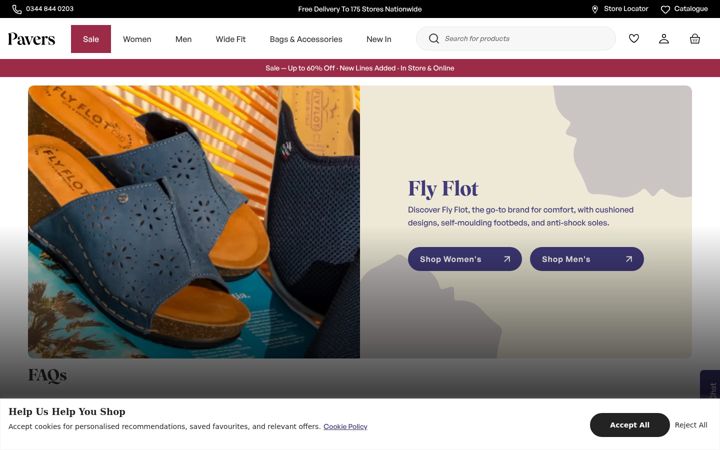The height and width of the screenshot is (450, 720).
Task: Click the Catalogue heart icon
Action: tap(665, 9)
